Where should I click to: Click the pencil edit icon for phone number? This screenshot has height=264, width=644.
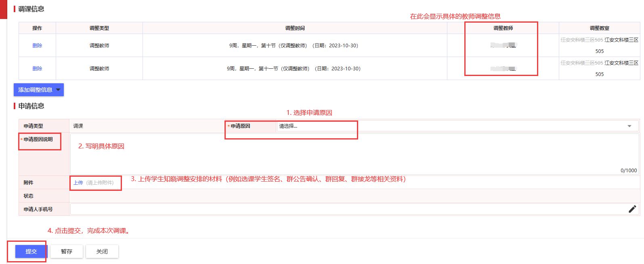click(x=632, y=209)
